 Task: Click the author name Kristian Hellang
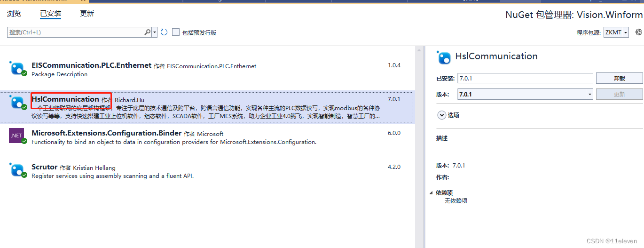tap(94, 168)
